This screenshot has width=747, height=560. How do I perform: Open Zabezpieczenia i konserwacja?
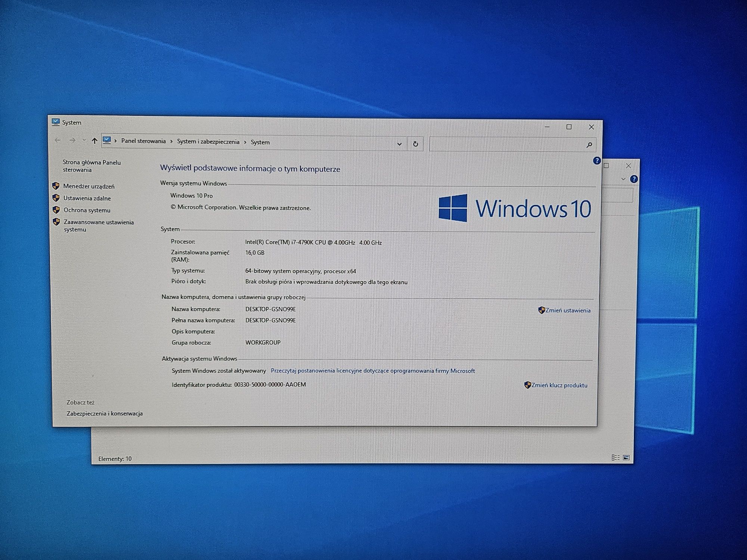pos(105,414)
